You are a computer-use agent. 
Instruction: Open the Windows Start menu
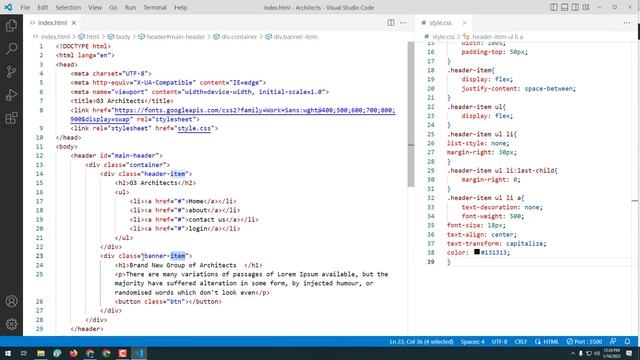(x=7, y=353)
